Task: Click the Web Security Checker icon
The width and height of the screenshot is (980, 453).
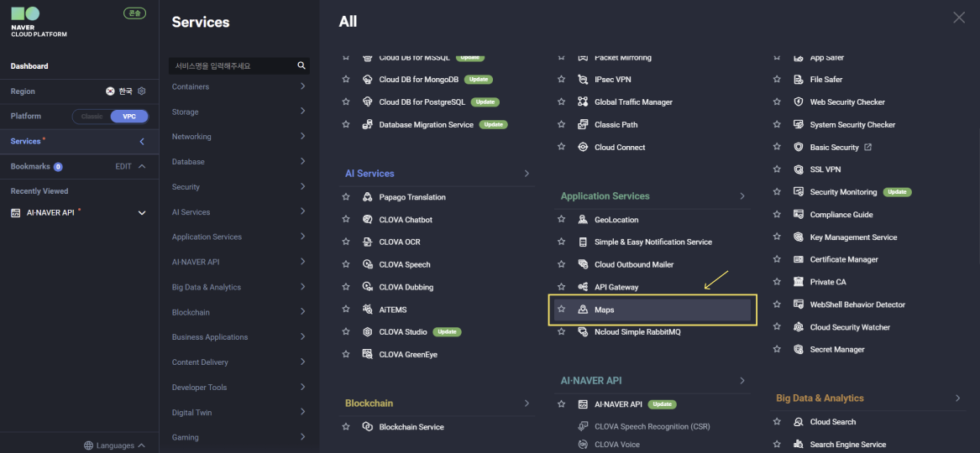Action: [798, 102]
